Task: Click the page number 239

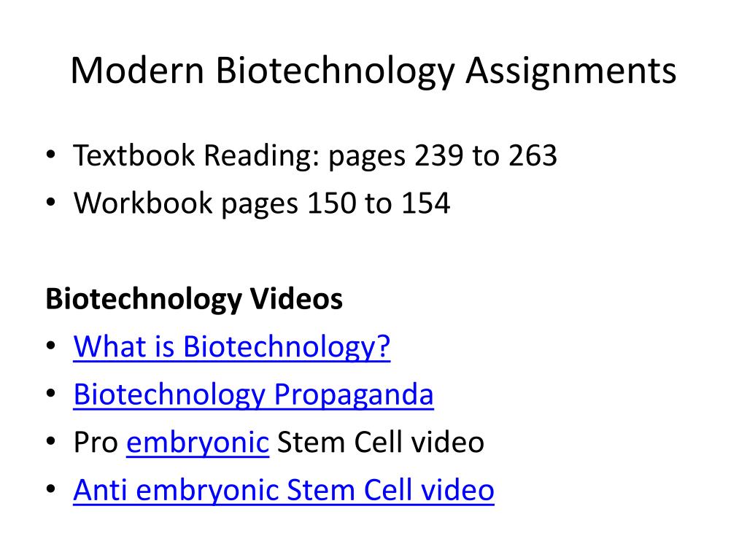Action: coord(438,155)
